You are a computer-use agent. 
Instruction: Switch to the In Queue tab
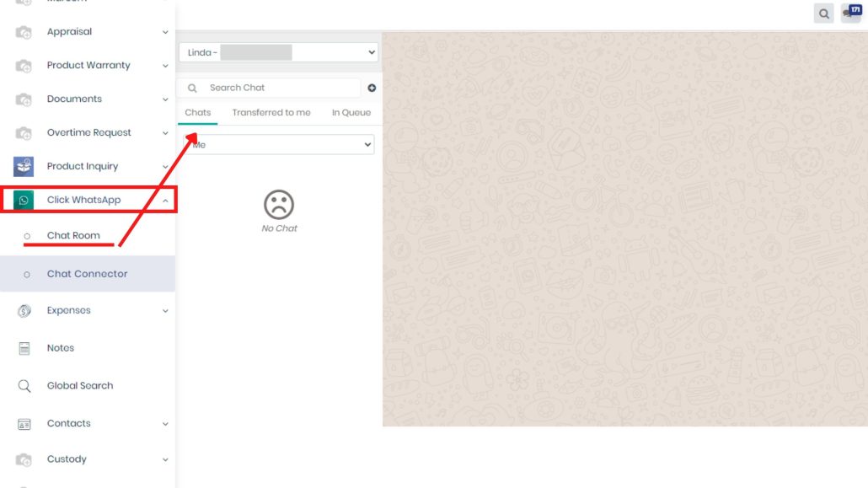(x=351, y=112)
